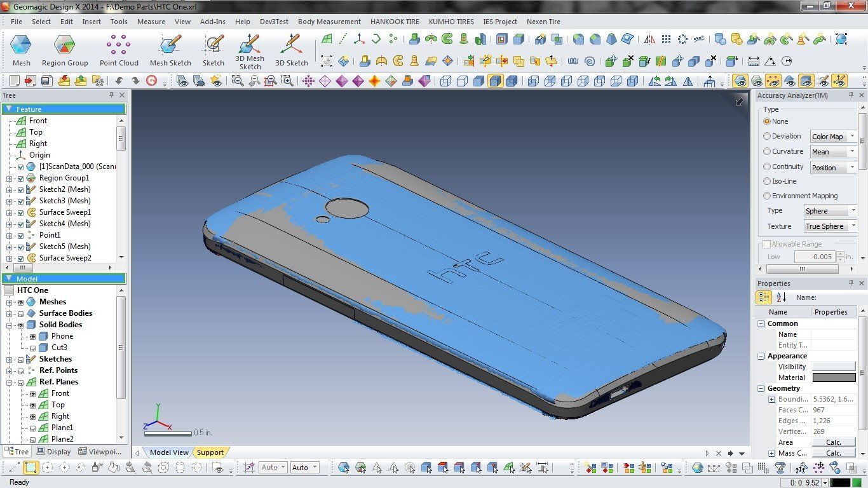
Task: Switch to the Support tab
Action: coord(210,452)
